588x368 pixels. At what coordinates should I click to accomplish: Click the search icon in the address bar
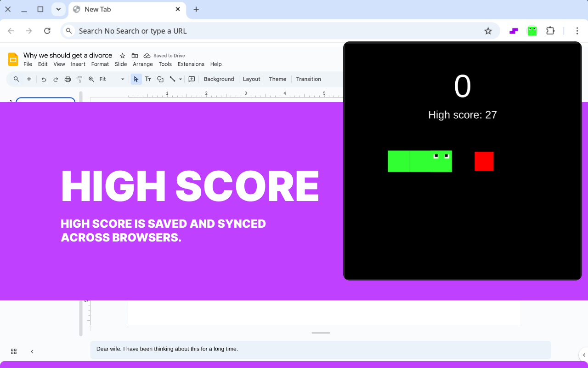point(69,31)
